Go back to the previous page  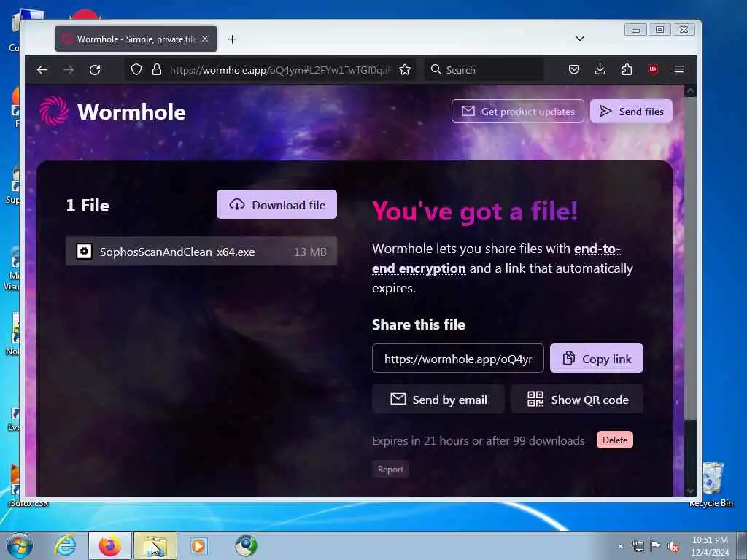42,70
